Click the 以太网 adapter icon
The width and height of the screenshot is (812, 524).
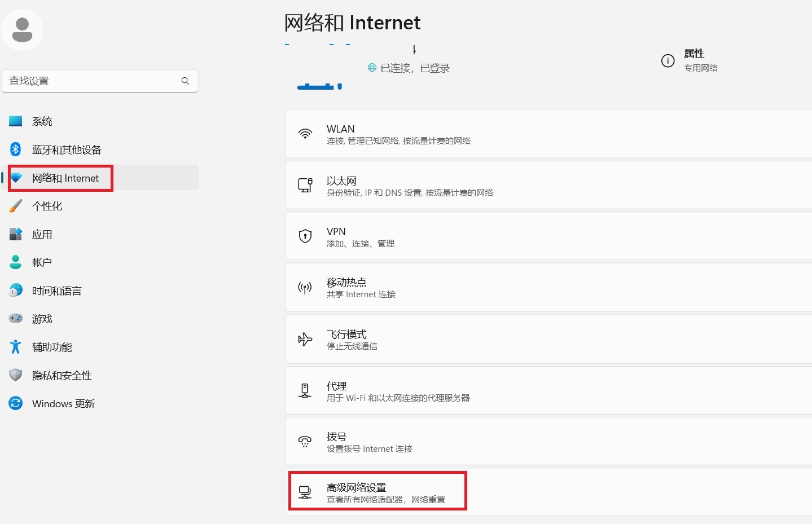click(305, 185)
